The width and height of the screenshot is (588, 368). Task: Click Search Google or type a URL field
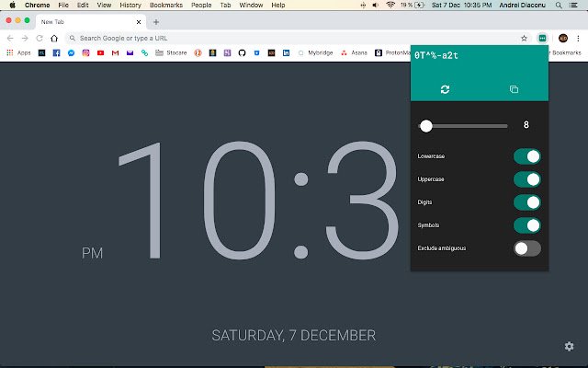[x=298, y=38]
